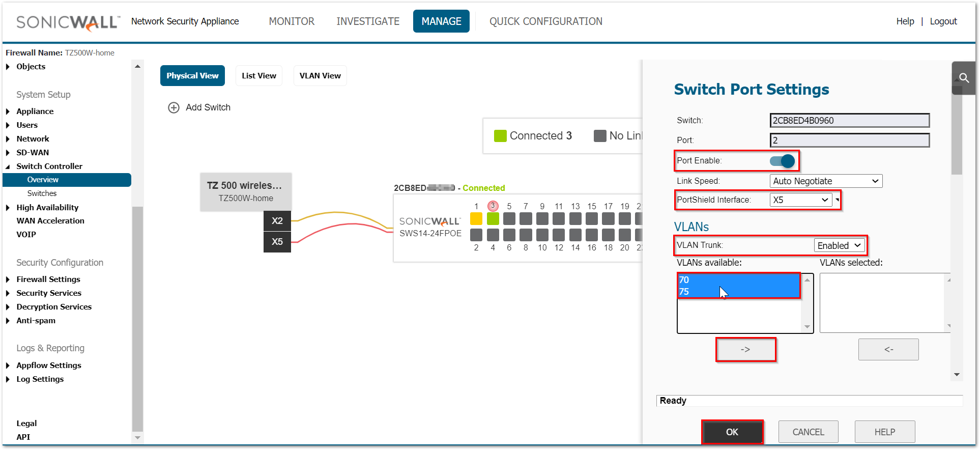Click the X5 firewall interface block

click(x=277, y=242)
